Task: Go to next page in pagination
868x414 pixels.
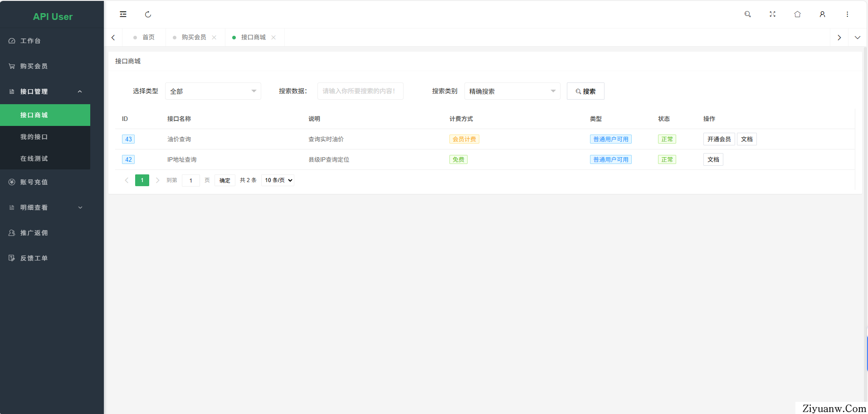Action: tap(157, 180)
